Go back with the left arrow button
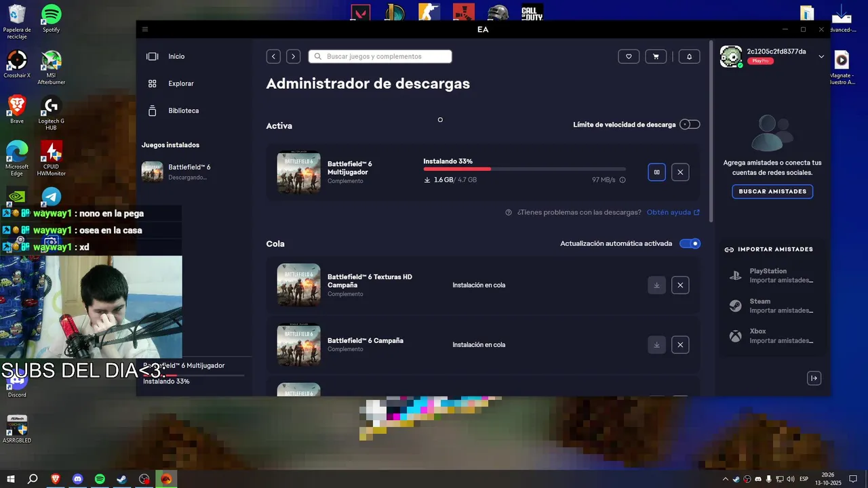 point(273,56)
